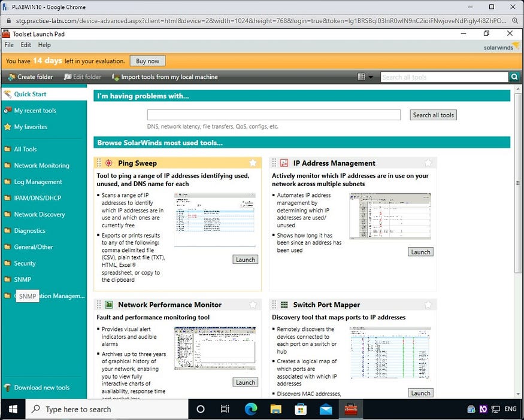Click the problem description input field
This screenshot has height=420, width=524.
click(274, 115)
